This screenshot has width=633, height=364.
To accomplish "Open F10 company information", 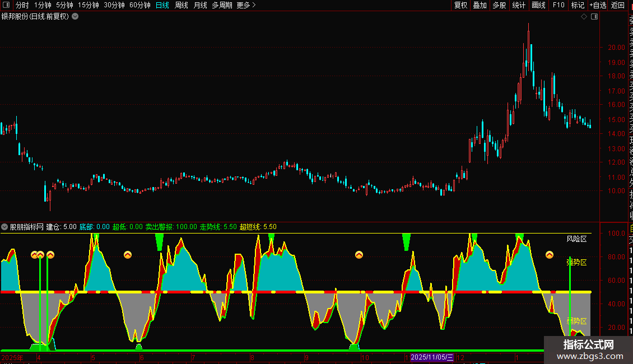I will click(x=558, y=5).
